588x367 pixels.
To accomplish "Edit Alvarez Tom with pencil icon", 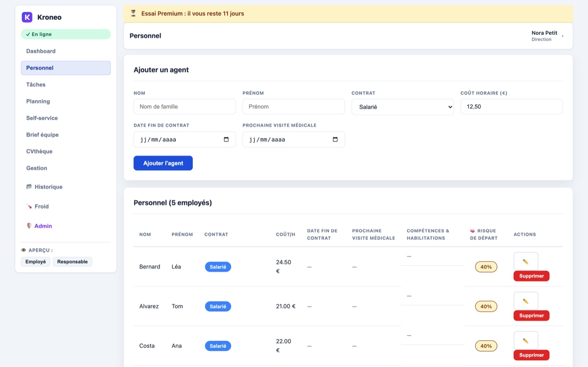I will [526, 301].
